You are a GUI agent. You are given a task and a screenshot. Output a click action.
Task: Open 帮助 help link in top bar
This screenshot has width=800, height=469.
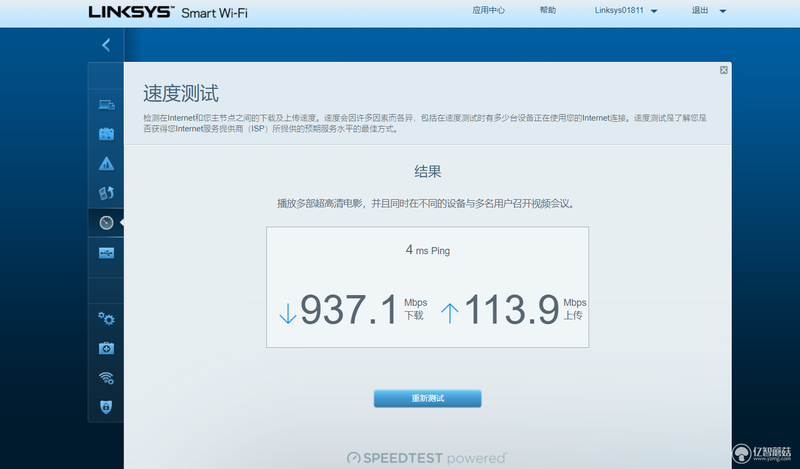(x=547, y=10)
